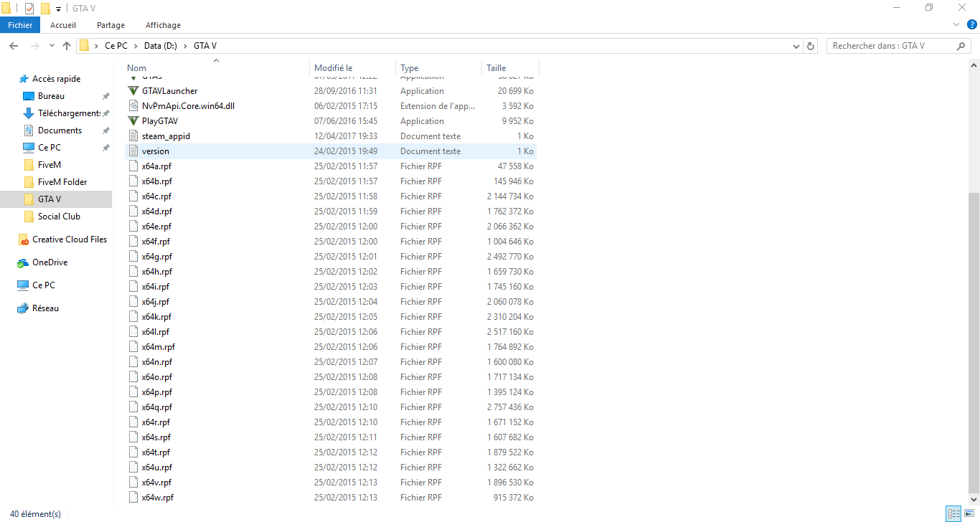Click the x64w.rpf file icon

[x=133, y=498]
